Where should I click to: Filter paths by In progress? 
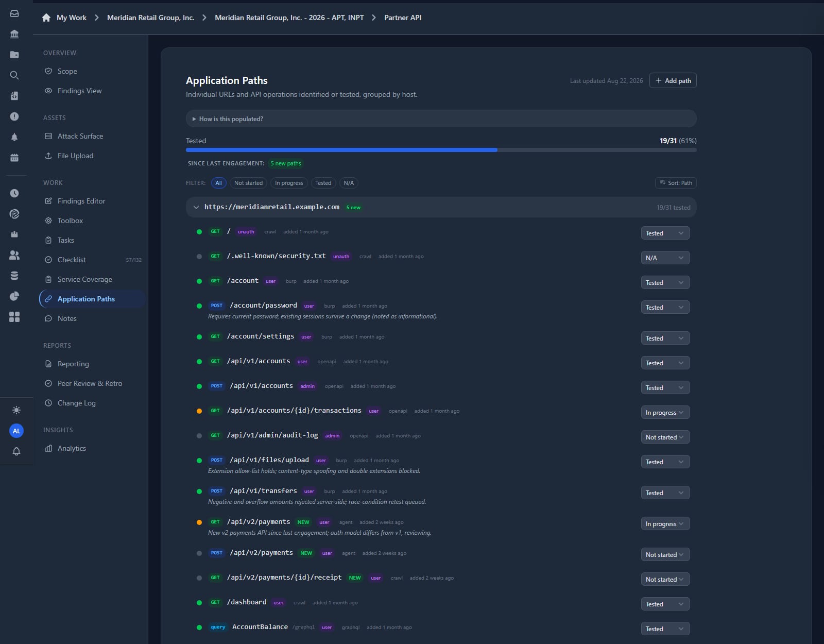[289, 183]
